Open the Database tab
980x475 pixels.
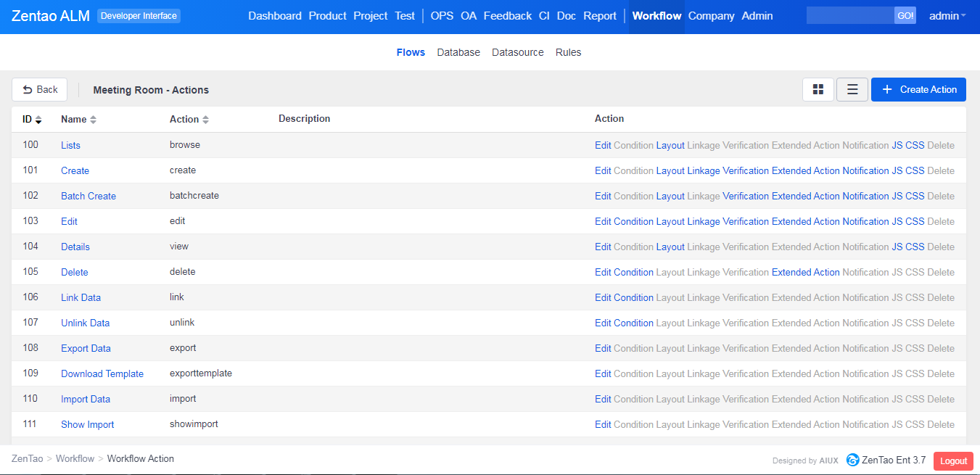point(458,52)
